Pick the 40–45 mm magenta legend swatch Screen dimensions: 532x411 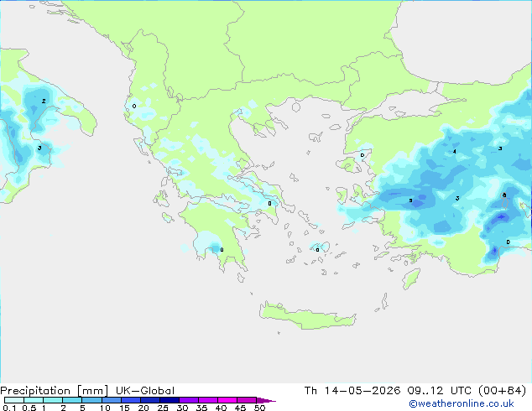click(x=227, y=400)
